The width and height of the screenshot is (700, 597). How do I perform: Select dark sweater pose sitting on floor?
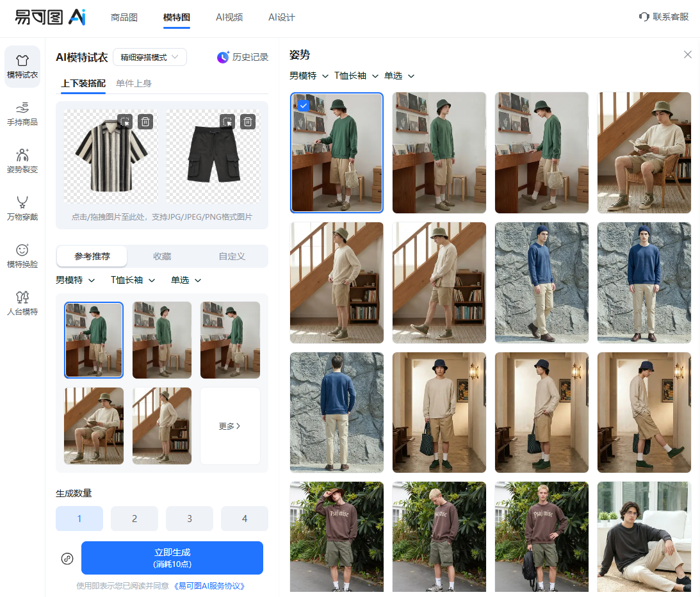pos(644,537)
